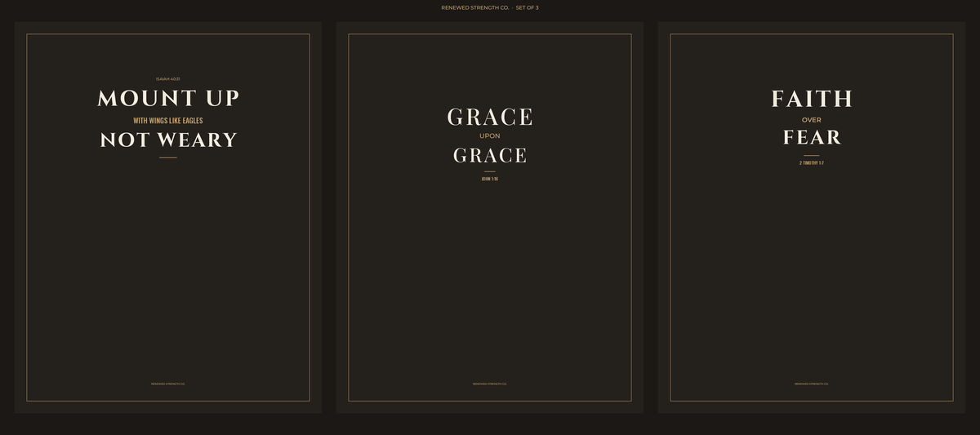This screenshot has height=435, width=980.
Task: Select the 'FAITH' headline
Action: pyautogui.click(x=812, y=100)
